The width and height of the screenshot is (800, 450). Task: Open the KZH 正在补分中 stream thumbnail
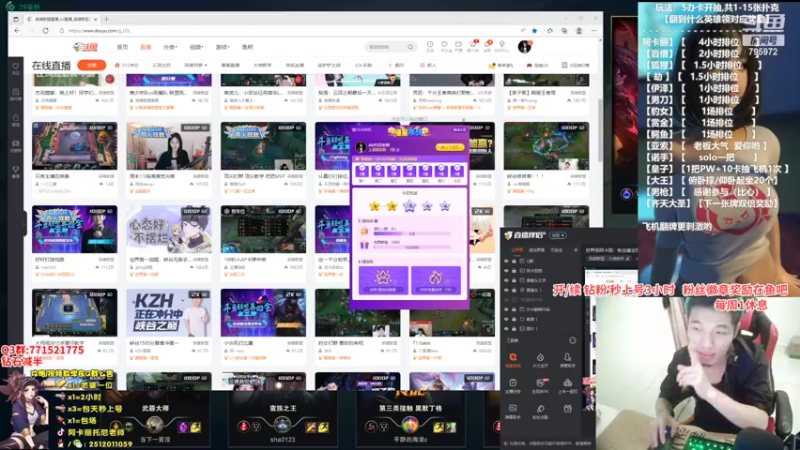coord(169,313)
